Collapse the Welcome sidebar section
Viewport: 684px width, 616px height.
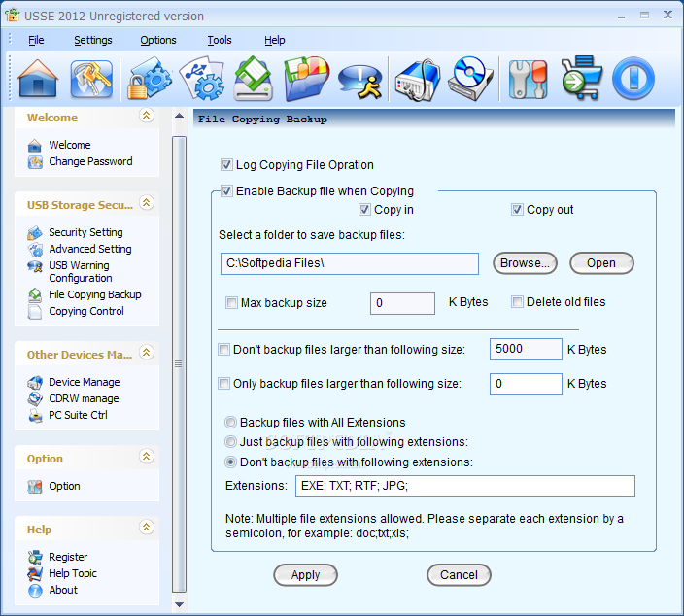[x=146, y=116]
